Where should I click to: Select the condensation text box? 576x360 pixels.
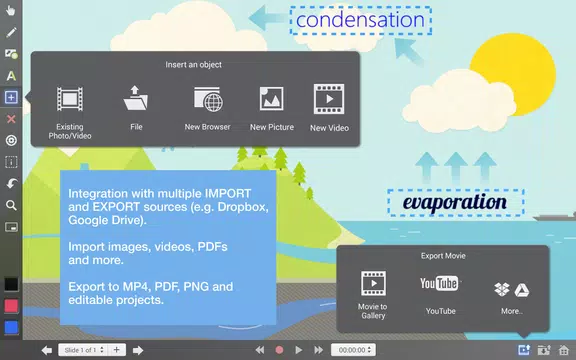[360, 20]
